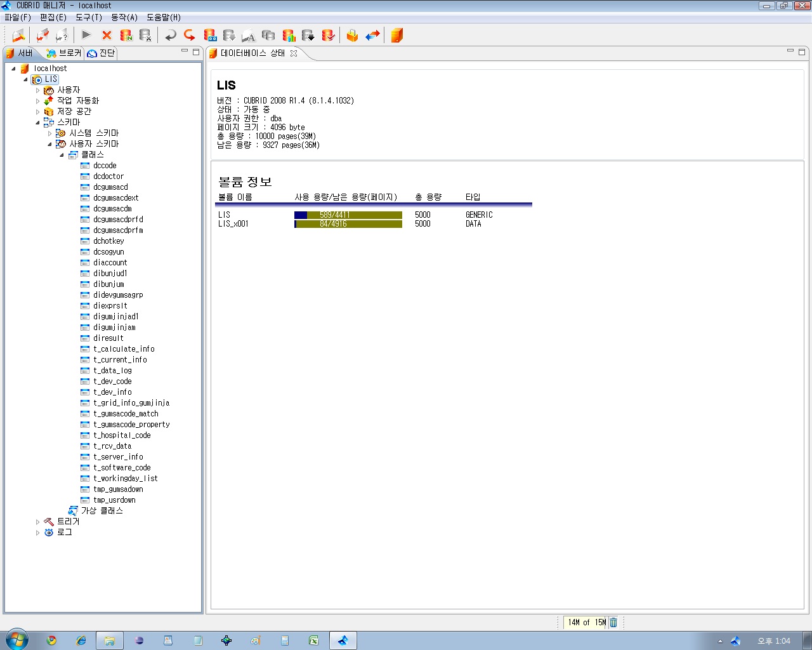Click the database icon with red checkmark
Screen dimensions: 812x650
(x=328, y=36)
